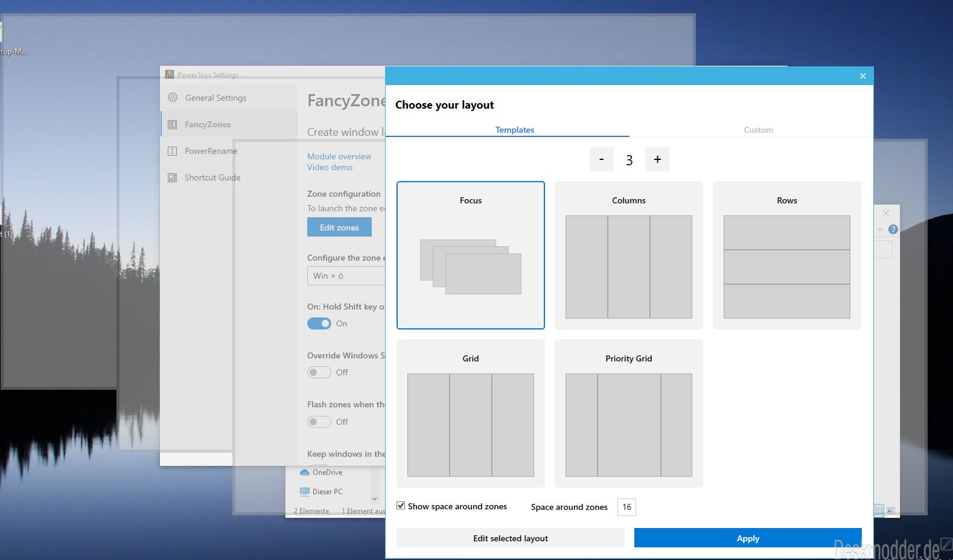Click the Edit zones button
Viewport: 953px width, 560px height.
pos(339,227)
